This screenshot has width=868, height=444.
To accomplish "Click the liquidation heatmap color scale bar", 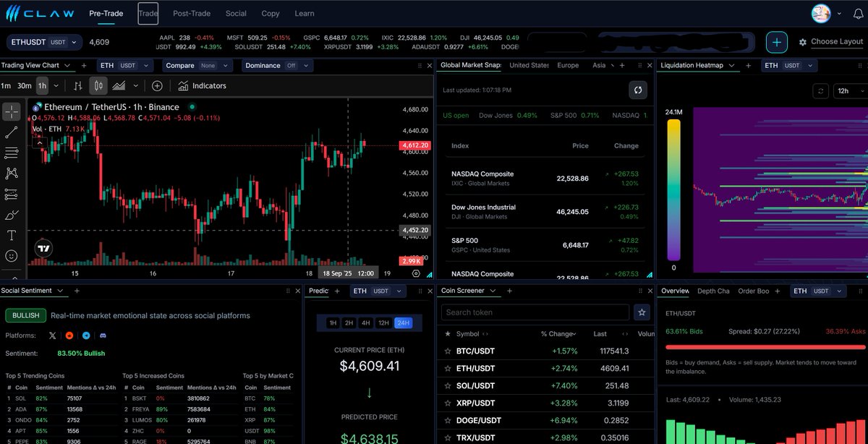I will [x=673, y=190].
